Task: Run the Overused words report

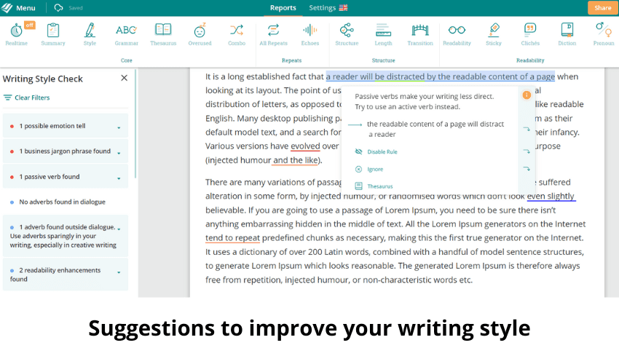Action: pos(200,34)
